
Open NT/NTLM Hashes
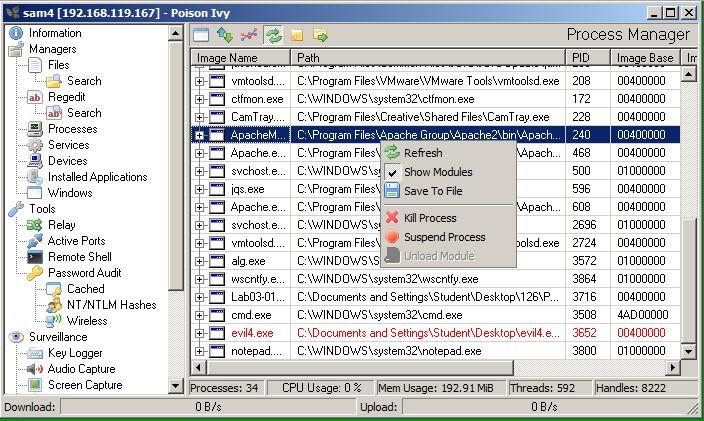111,305
